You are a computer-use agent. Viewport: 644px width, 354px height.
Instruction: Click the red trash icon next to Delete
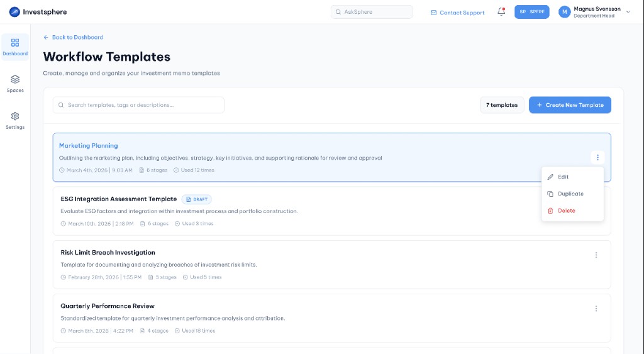pyautogui.click(x=550, y=211)
